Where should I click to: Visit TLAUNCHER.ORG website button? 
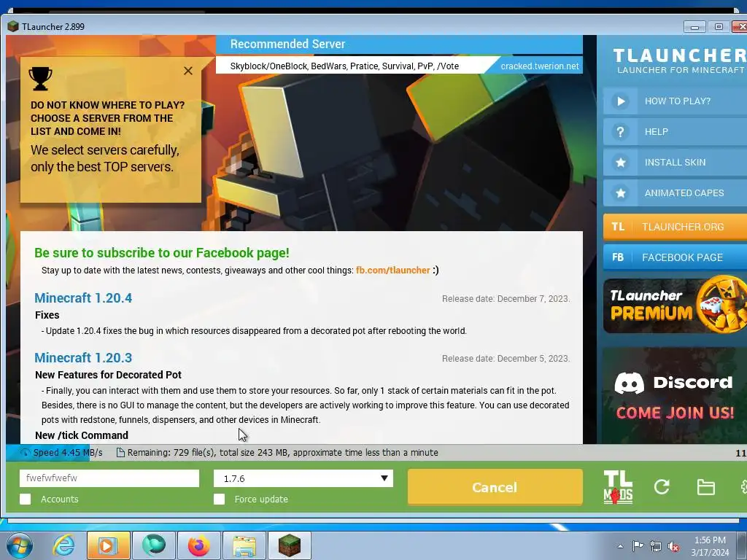pos(675,227)
